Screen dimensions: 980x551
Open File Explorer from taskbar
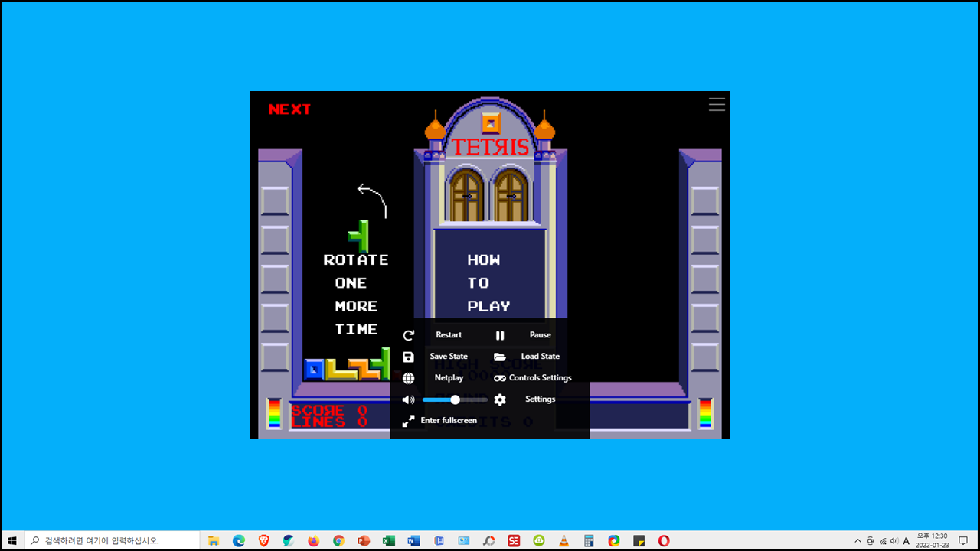click(x=214, y=540)
